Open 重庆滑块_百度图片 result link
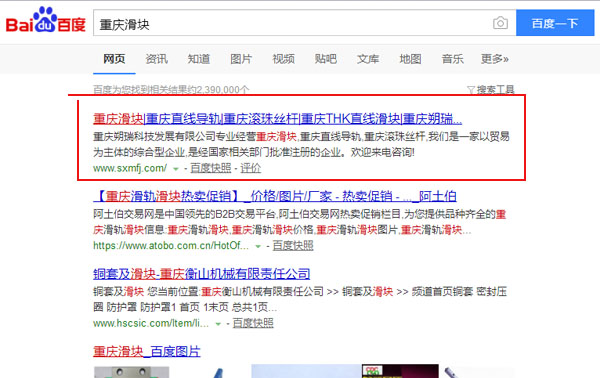The width and height of the screenshot is (600, 378). (147, 352)
